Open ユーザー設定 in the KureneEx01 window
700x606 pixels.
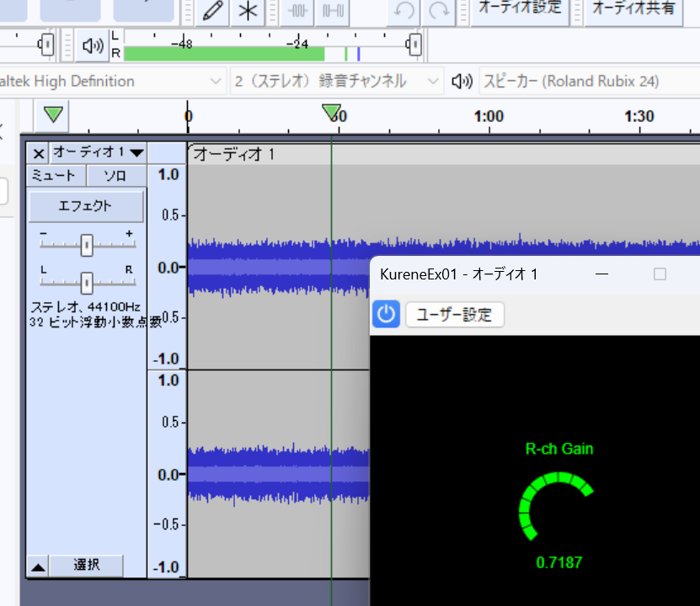tap(454, 314)
